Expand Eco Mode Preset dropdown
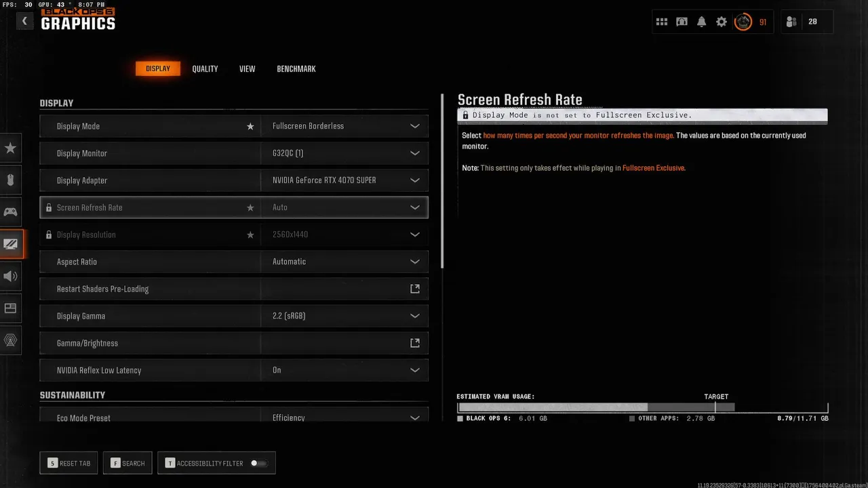Viewport: 868px width, 488px height. (415, 418)
